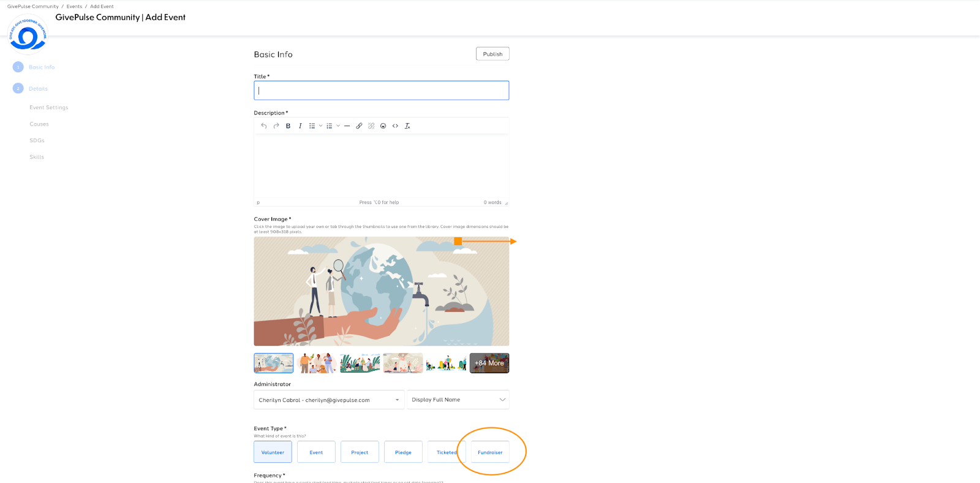Screen dimensions: 980x483
Task: Open bullet list style dropdown arrow
Action: [x=320, y=126]
